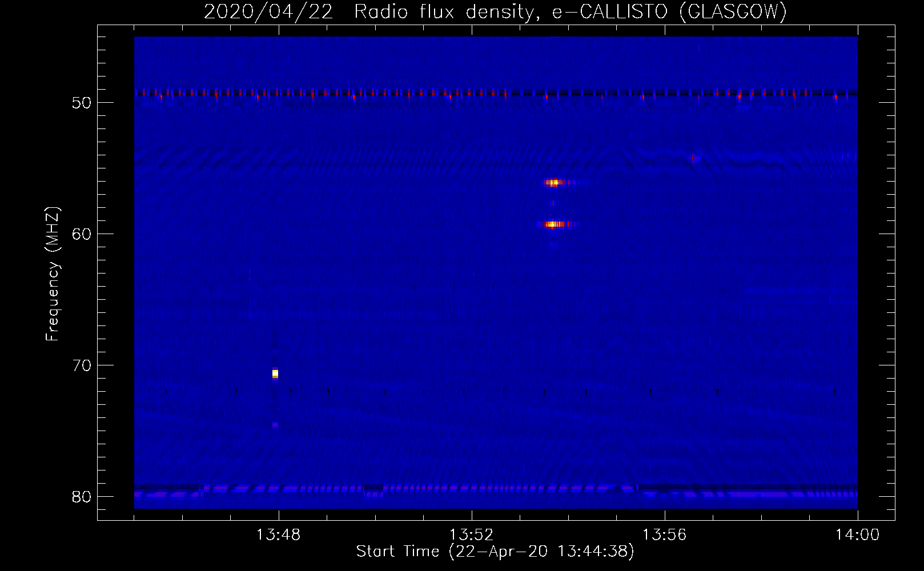Click the faint blue spot near 74.5 MHz
Image resolution: width=924 pixels, height=571 pixels.
click(x=275, y=424)
